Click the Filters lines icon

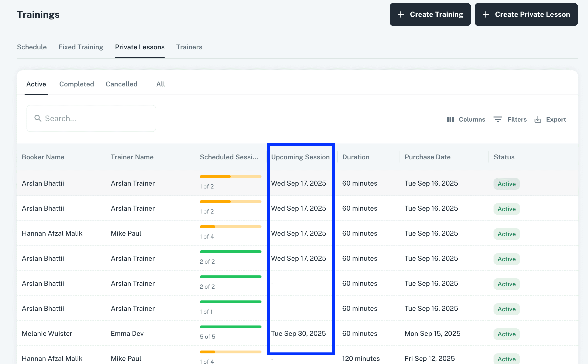pyautogui.click(x=498, y=119)
